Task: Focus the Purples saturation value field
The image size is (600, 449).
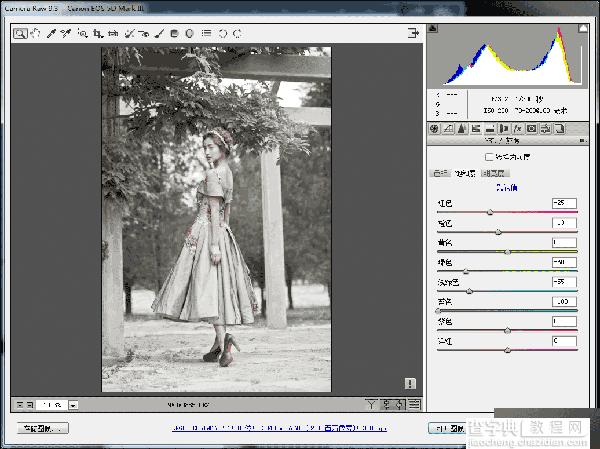Action: pyautogui.click(x=564, y=321)
